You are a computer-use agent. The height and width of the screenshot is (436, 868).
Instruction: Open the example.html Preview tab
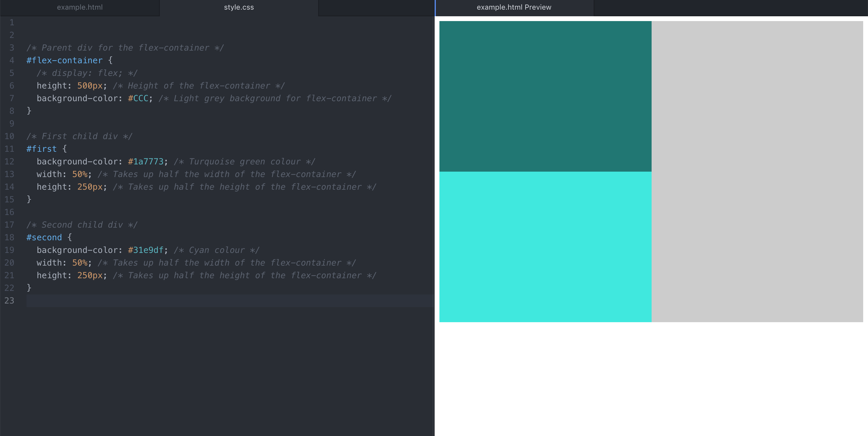pos(514,8)
